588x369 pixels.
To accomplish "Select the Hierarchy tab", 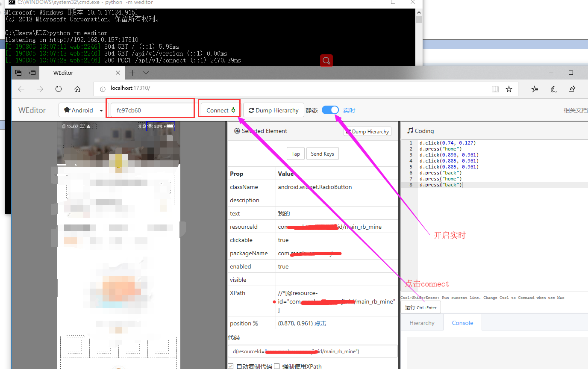I will coord(422,323).
